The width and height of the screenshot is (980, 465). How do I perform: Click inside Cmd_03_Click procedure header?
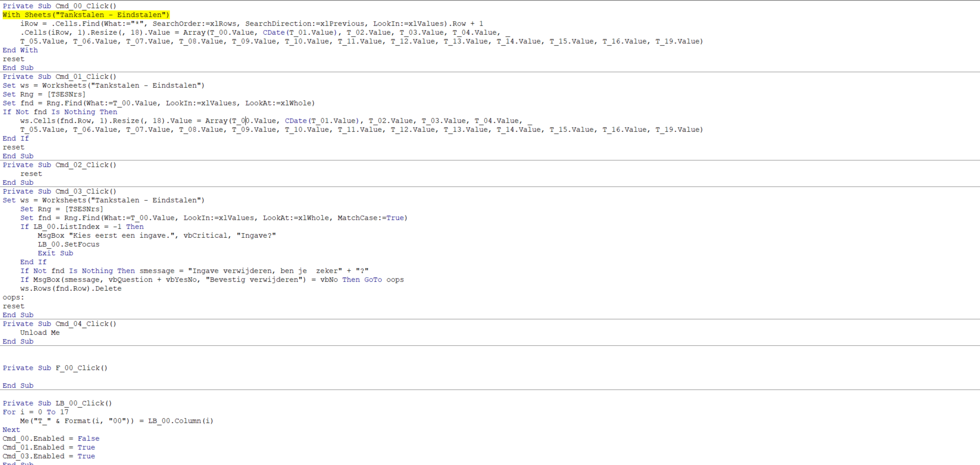[x=60, y=191]
